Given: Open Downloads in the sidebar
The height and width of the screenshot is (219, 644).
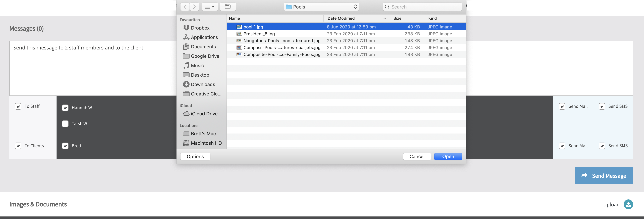Looking at the screenshot, I should click(199, 84).
